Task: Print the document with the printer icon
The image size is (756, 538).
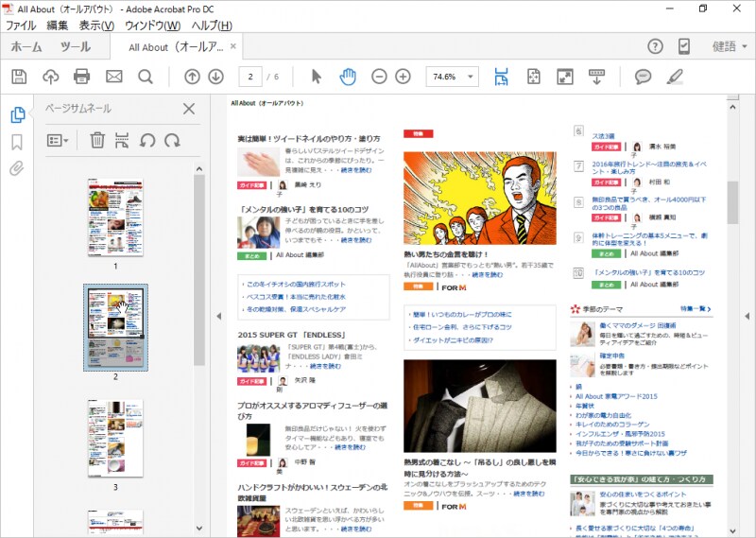Action: (81, 77)
